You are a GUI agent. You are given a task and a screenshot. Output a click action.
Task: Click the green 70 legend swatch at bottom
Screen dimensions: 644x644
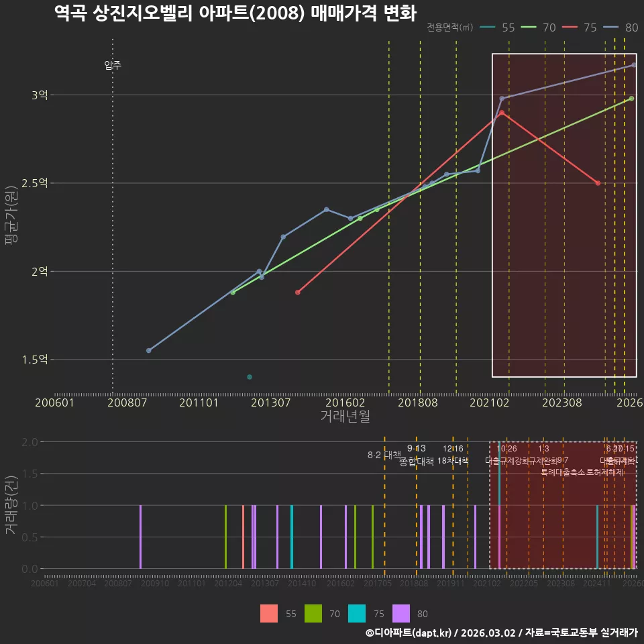point(313,613)
